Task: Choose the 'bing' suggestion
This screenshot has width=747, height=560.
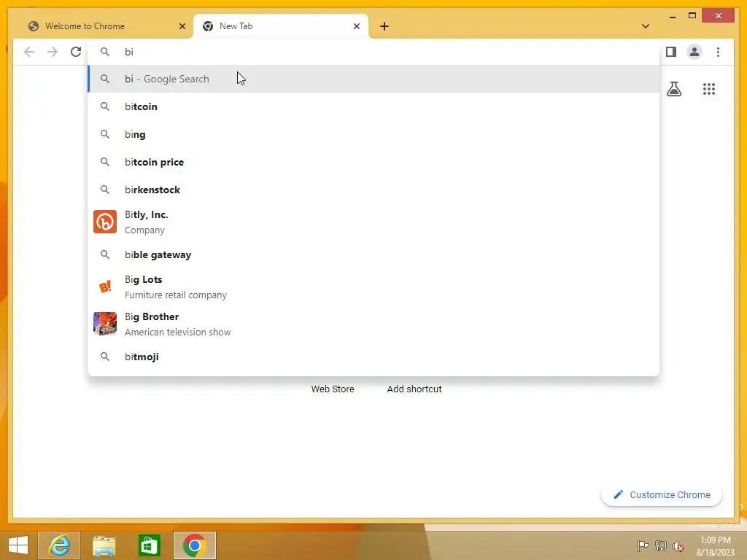Action: pos(374,134)
